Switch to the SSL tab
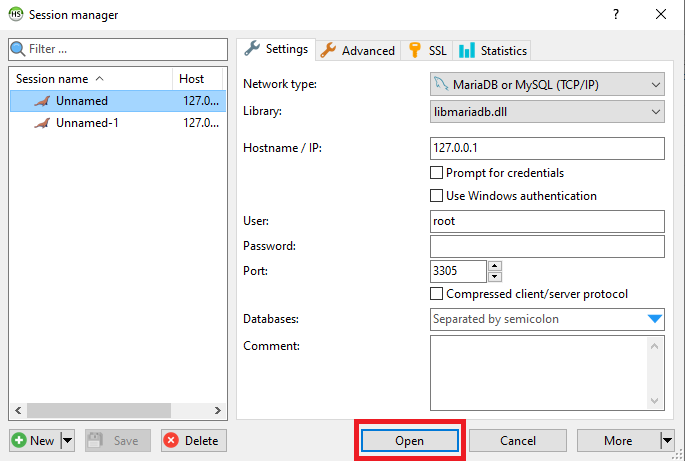This screenshot has width=685, height=461. 427,51
